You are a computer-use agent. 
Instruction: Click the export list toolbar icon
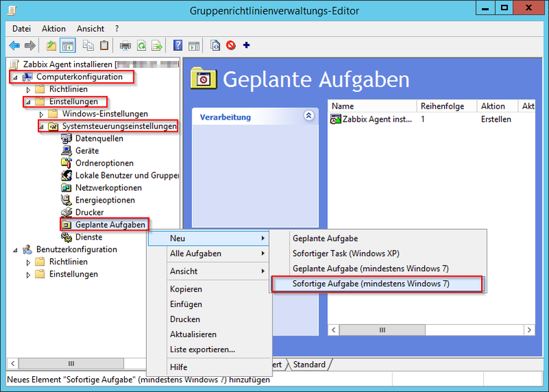(x=157, y=46)
